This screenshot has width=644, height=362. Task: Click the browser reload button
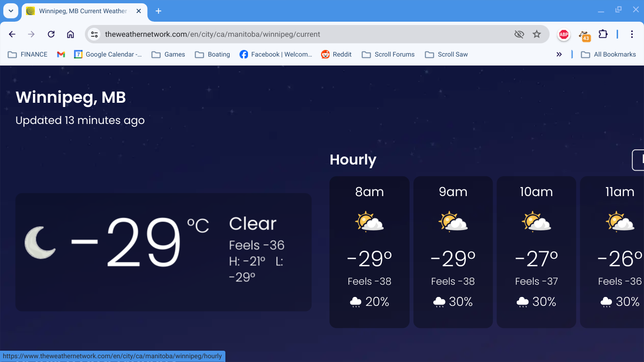pyautogui.click(x=51, y=34)
